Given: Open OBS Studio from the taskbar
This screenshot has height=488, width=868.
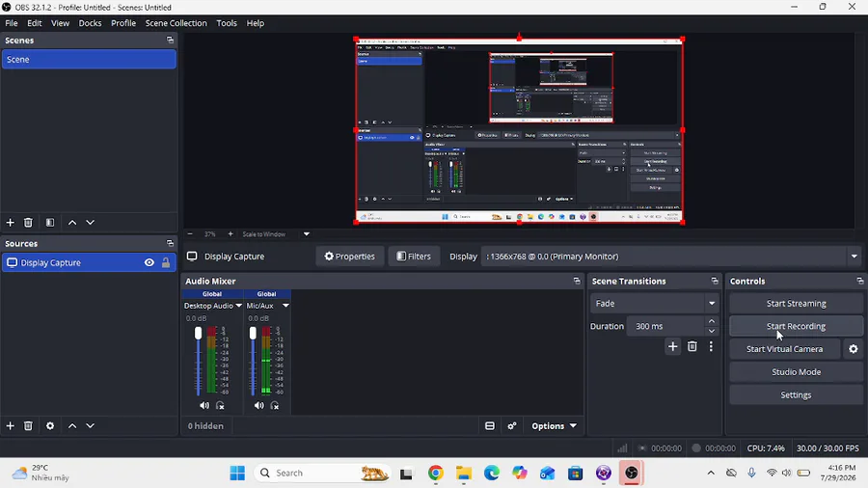Looking at the screenshot, I should [632, 474].
